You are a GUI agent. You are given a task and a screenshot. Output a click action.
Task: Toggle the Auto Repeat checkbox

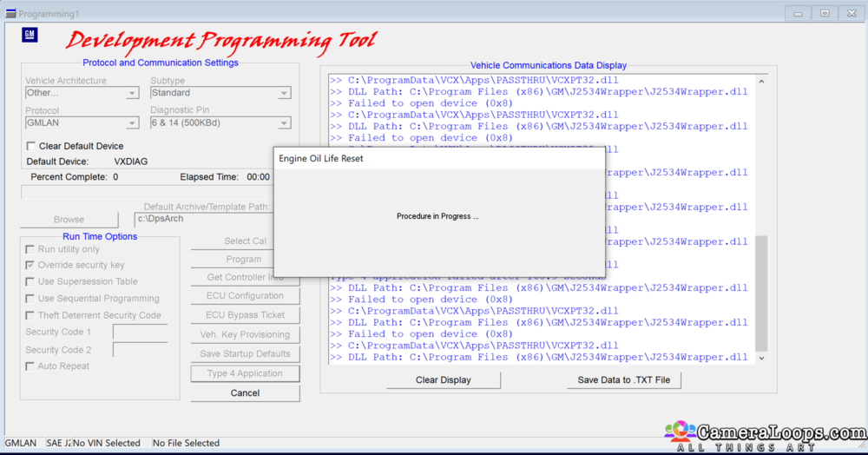pos(30,366)
